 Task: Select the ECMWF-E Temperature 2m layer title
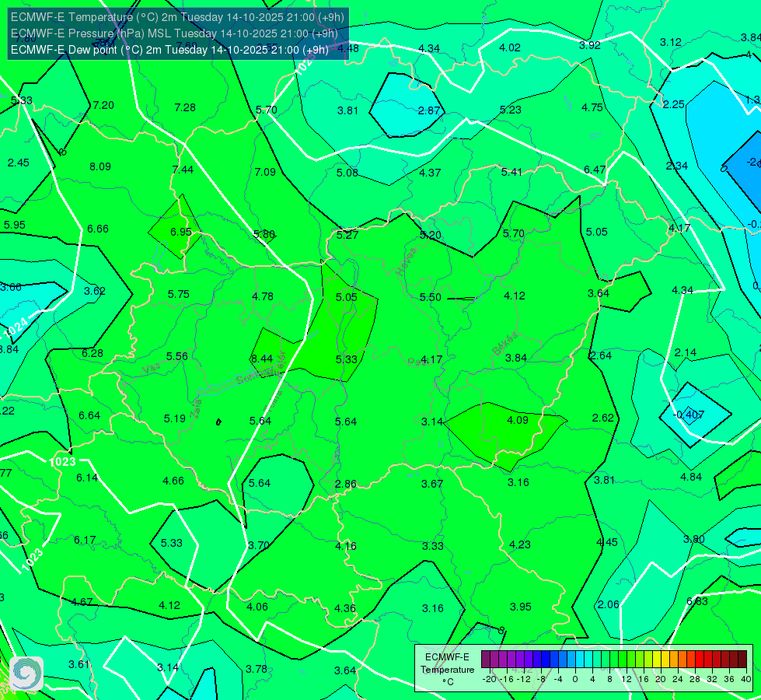pos(178,17)
